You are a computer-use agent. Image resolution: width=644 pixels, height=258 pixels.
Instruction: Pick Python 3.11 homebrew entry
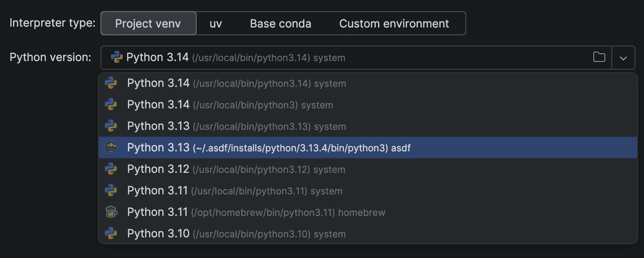[256, 212]
